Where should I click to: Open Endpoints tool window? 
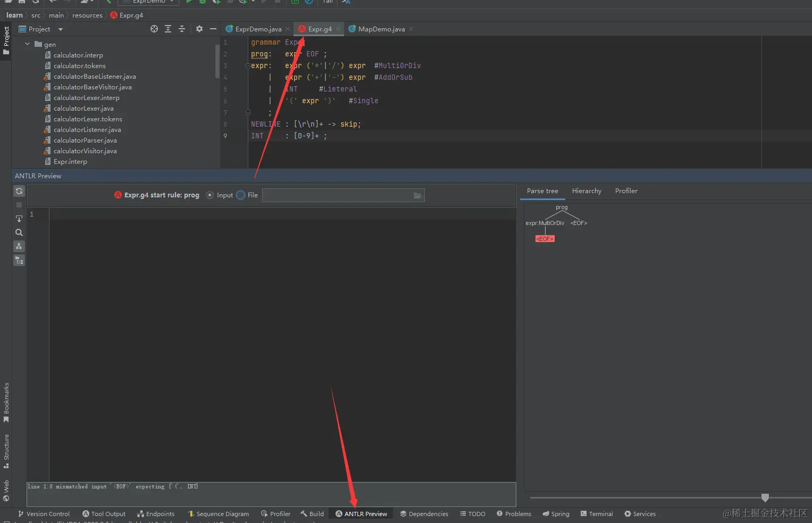(x=155, y=513)
